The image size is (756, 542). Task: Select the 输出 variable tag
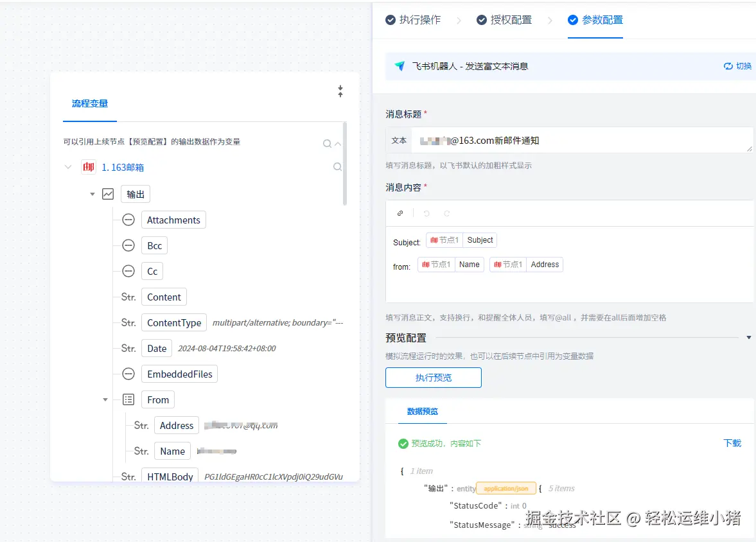tap(136, 195)
